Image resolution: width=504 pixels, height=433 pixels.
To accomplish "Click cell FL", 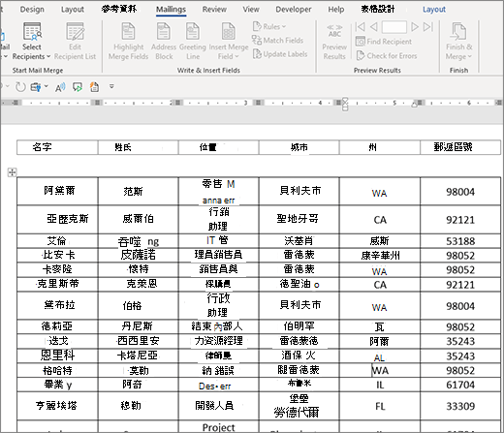I will tap(380, 406).
